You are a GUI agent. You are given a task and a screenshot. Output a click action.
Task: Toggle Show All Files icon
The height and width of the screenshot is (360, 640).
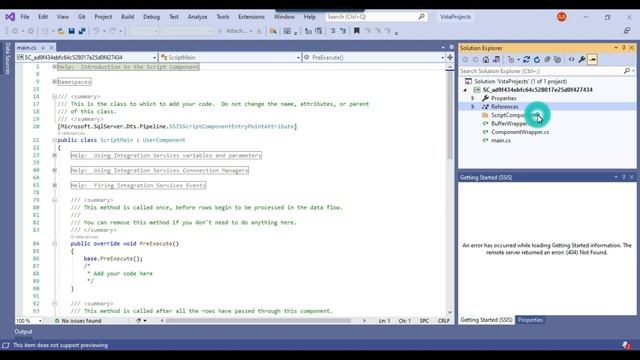point(558,60)
